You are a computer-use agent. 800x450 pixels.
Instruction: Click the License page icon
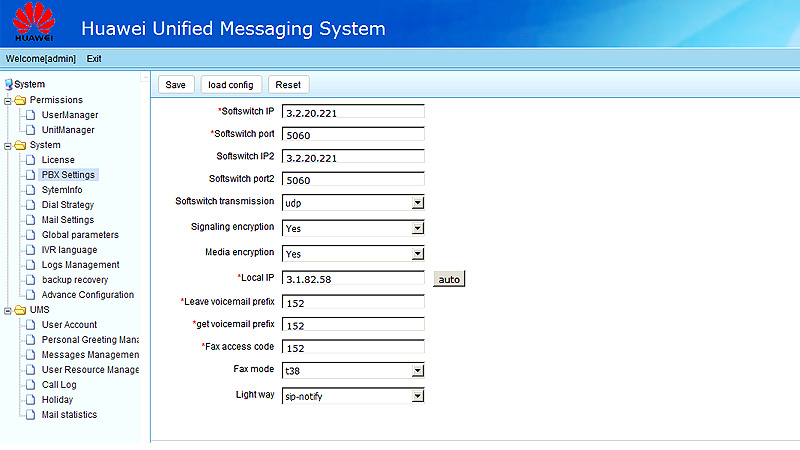[x=31, y=160]
